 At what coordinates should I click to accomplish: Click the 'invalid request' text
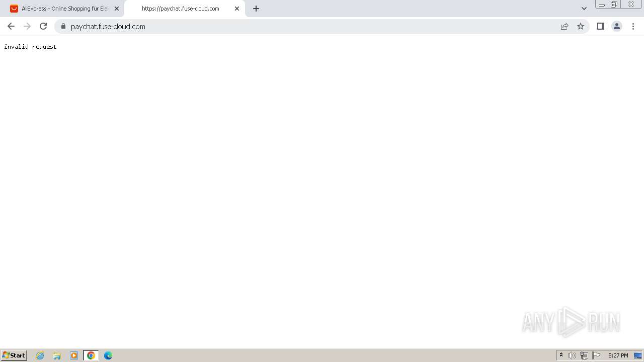pos(30,47)
